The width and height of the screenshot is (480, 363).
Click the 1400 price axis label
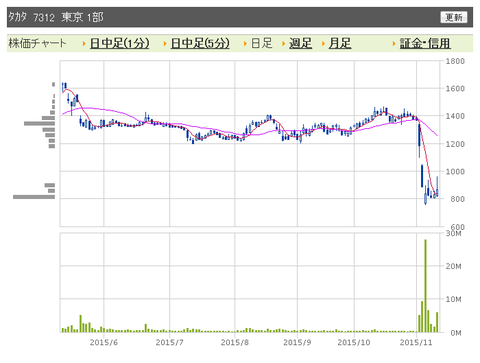tap(455, 116)
